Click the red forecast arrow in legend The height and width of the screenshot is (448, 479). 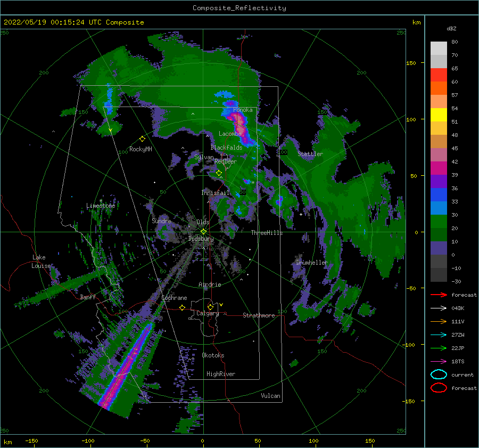(x=439, y=295)
